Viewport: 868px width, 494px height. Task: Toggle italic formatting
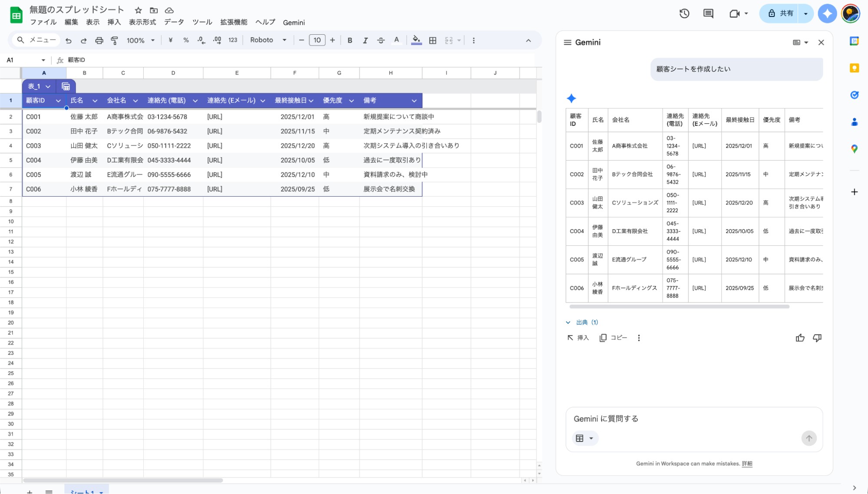pos(365,40)
